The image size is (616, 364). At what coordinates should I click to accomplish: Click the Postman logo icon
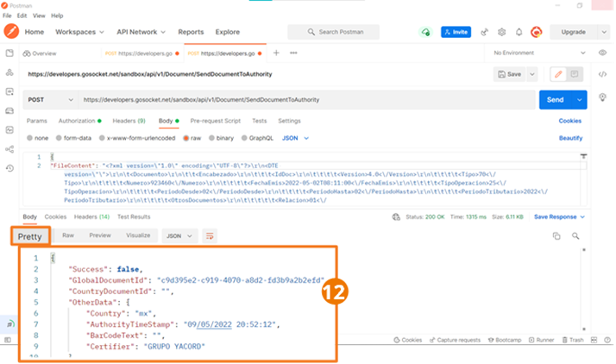point(11,31)
